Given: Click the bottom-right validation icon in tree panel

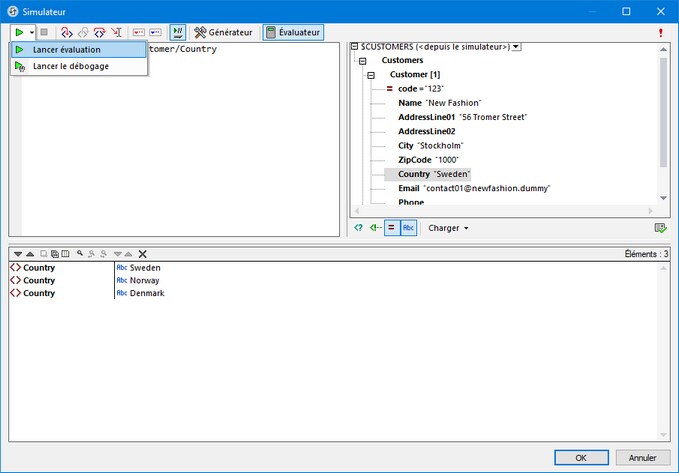Looking at the screenshot, I should (660, 228).
